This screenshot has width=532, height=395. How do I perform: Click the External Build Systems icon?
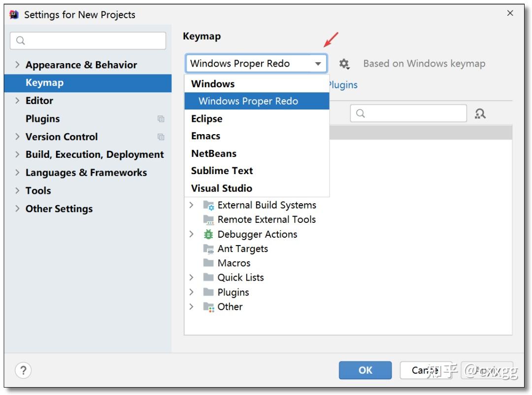[x=209, y=205]
